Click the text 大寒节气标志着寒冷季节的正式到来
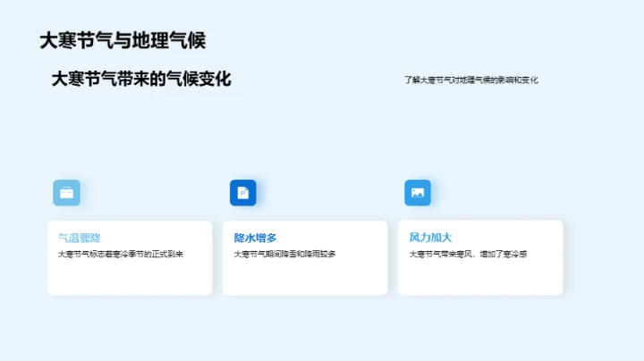Image resolution: width=644 pixels, height=361 pixels. 121,255
